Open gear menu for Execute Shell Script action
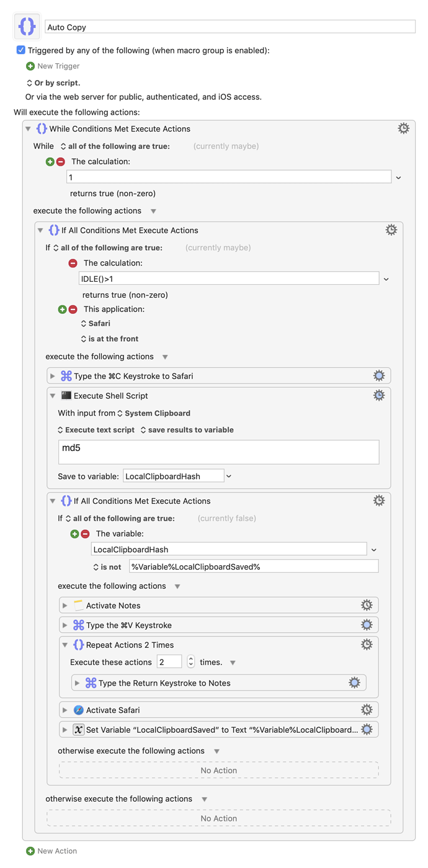This screenshot has width=428, height=868. point(379,395)
